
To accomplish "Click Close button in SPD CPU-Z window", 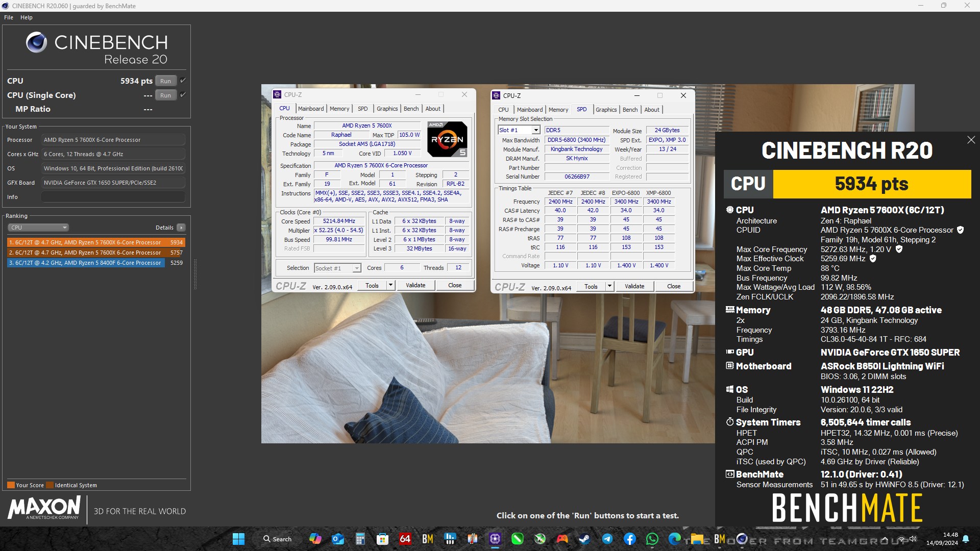I will point(674,286).
